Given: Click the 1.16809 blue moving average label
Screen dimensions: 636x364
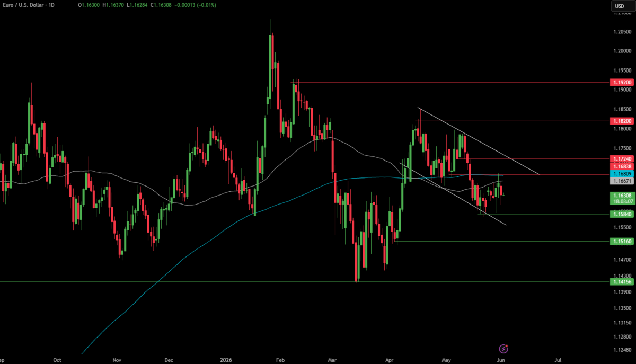Looking at the screenshot, I should click(x=622, y=174).
